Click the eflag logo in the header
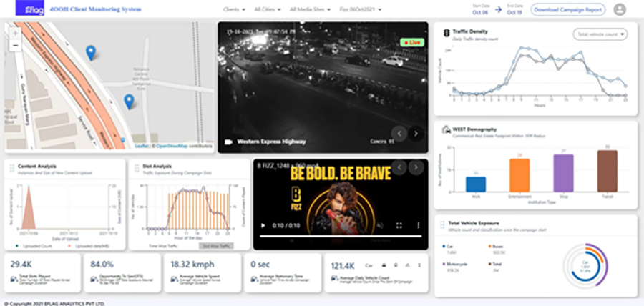This screenshot has height=306, width=644. tap(29, 8)
